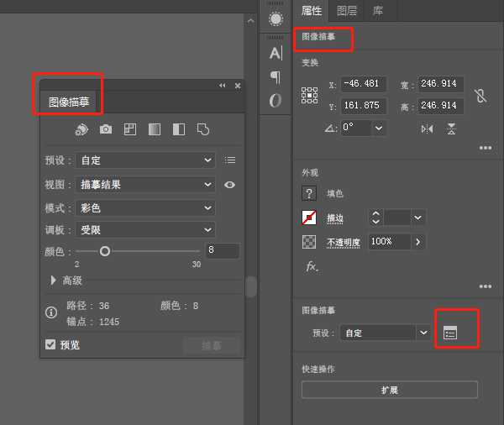Click the fx effects icon
504x425 pixels.
[x=312, y=266]
